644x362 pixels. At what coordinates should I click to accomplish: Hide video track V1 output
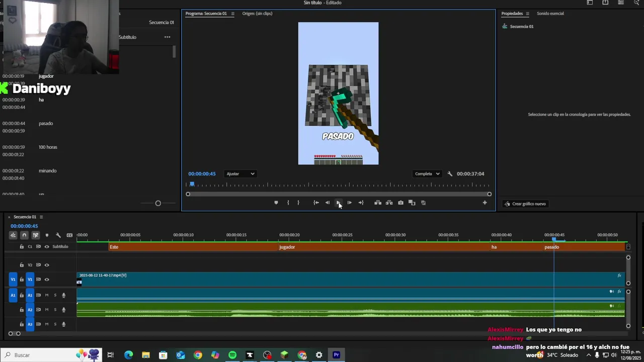pos(47,280)
